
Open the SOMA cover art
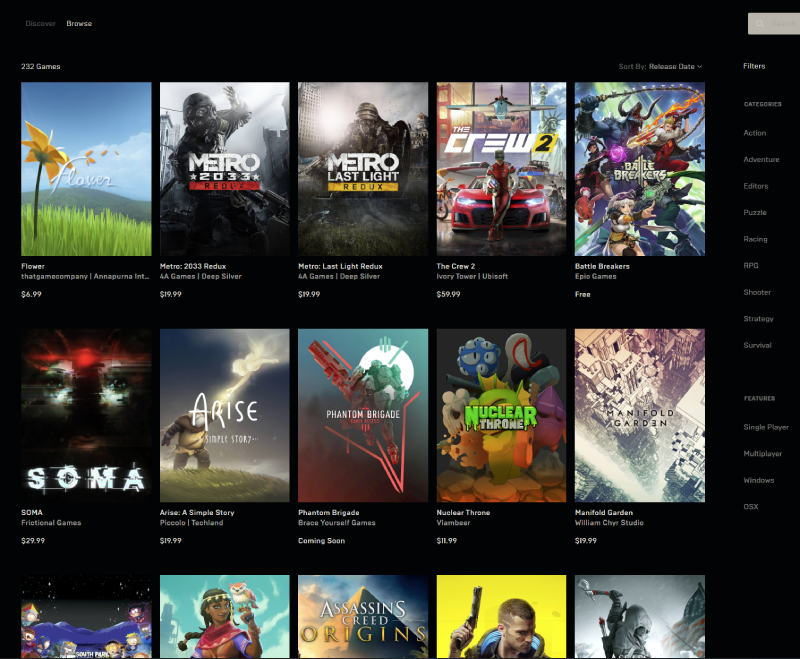tap(86, 415)
